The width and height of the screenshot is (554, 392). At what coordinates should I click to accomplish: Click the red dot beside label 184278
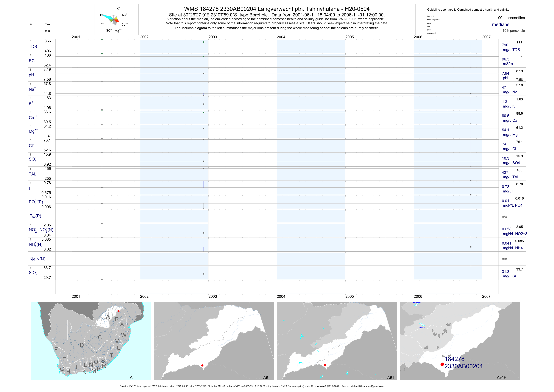tap(442, 364)
